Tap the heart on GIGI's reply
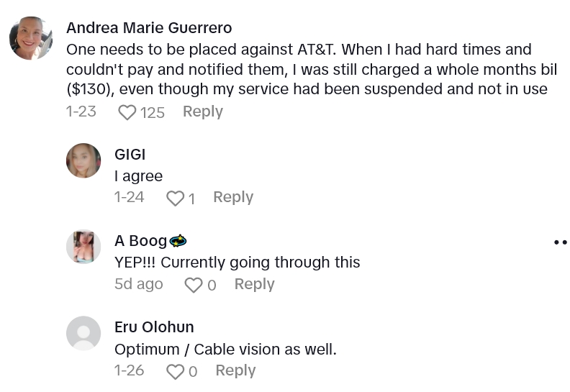Image resolution: width=570 pixels, height=392 pixels. [175, 198]
